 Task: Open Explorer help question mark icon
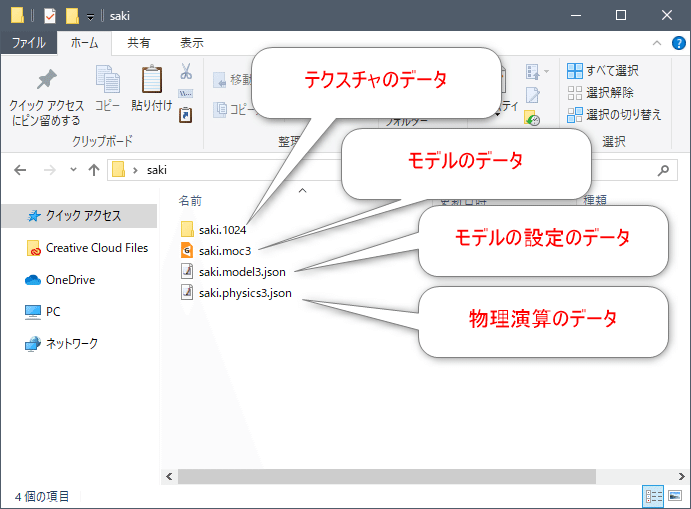point(679,43)
